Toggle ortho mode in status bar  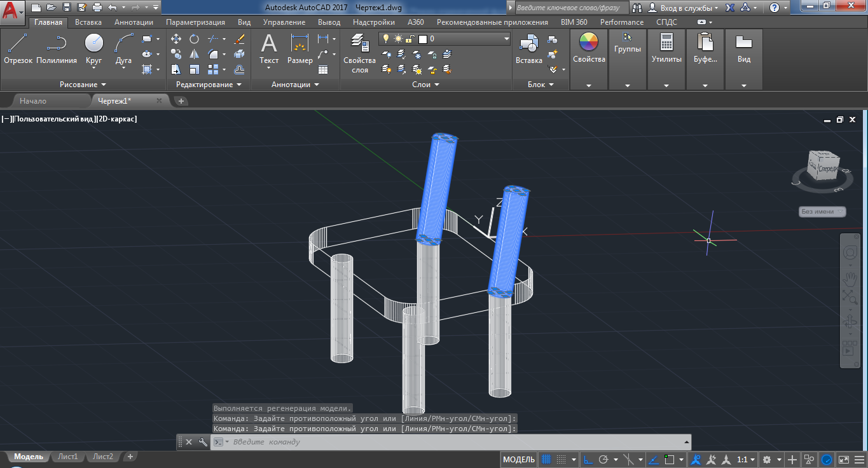tap(588, 459)
